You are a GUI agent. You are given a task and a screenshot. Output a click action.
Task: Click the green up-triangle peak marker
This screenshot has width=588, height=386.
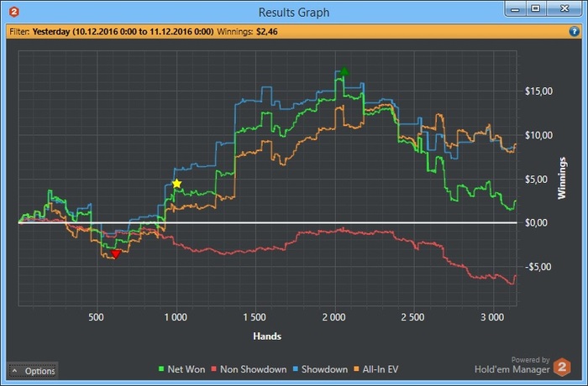[344, 70]
